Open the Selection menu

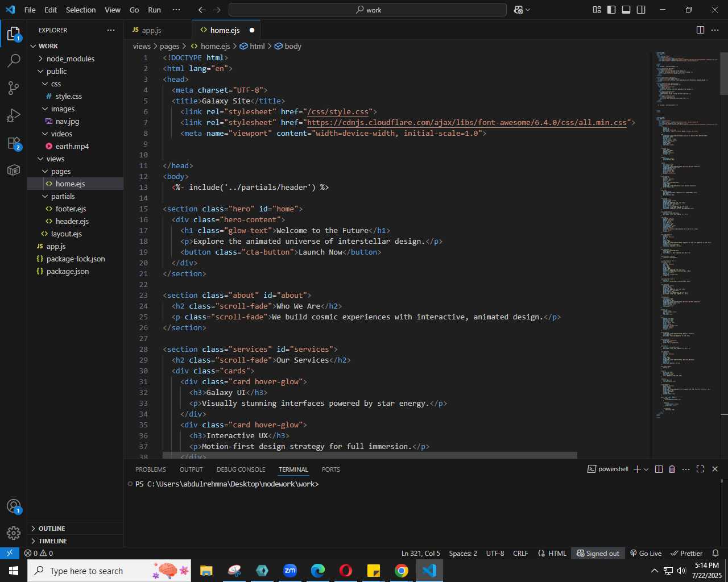[x=81, y=10]
